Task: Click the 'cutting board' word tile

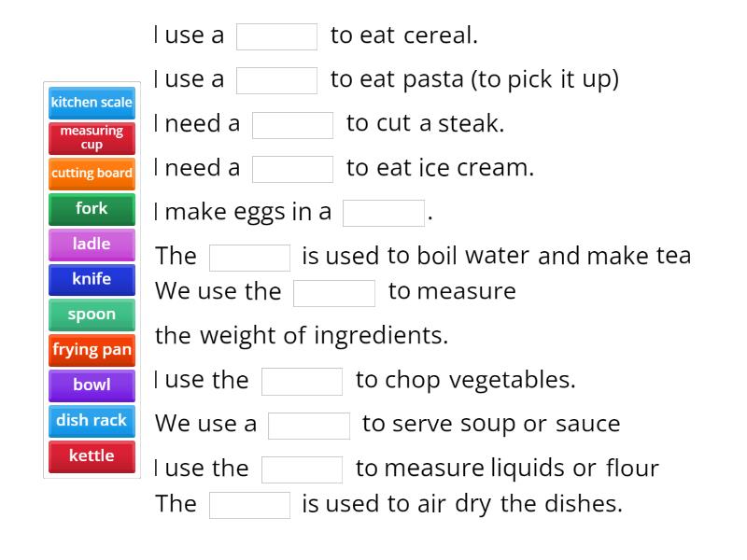Action: (x=91, y=174)
